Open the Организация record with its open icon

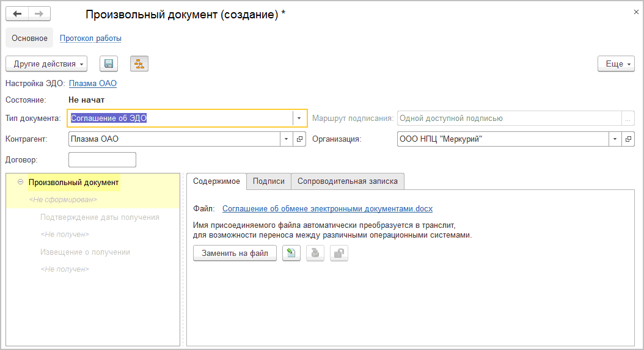[x=628, y=139]
